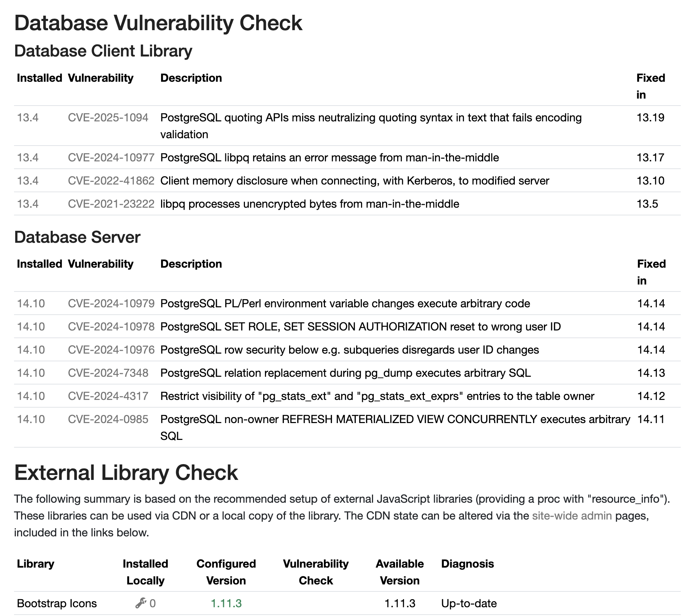Image resolution: width=692 pixels, height=616 pixels.
Task: Click the Database Server section heading
Action: point(77,237)
